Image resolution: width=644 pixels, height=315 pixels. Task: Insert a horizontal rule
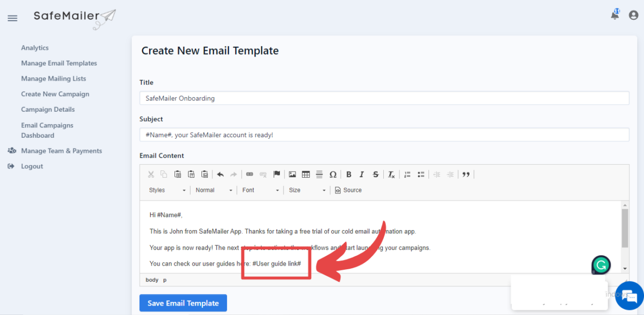pos(319,174)
